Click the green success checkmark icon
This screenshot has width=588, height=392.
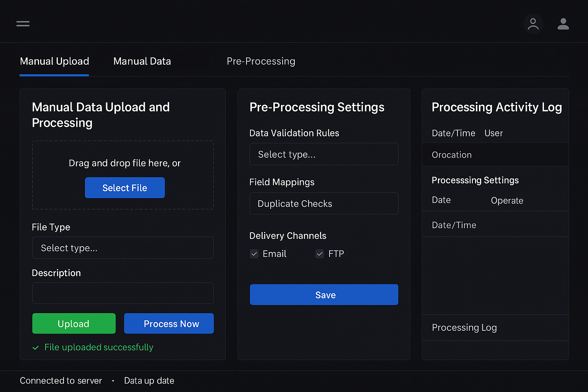tap(36, 348)
